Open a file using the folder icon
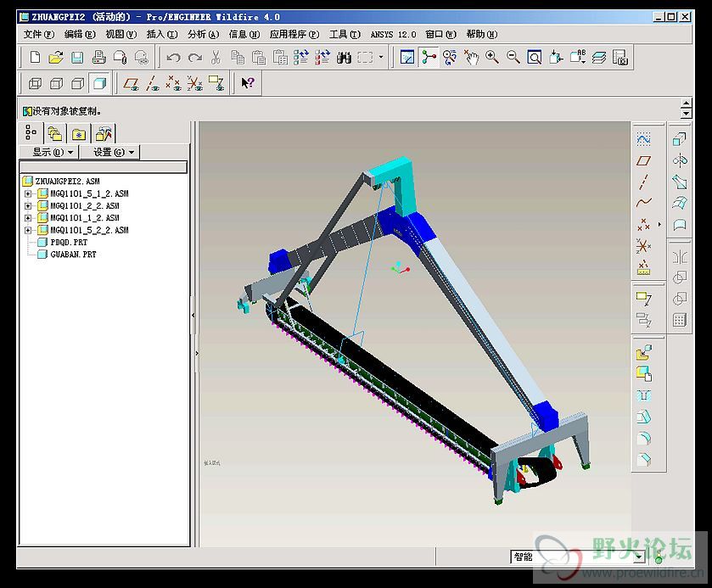This screenshot has height=588, width=712. click(55, 57)
